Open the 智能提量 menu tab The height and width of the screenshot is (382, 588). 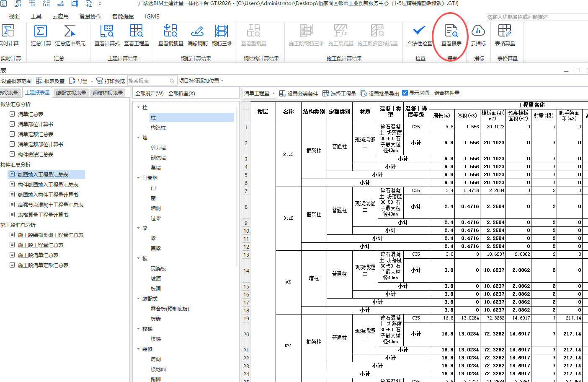(x=123, y=16)
